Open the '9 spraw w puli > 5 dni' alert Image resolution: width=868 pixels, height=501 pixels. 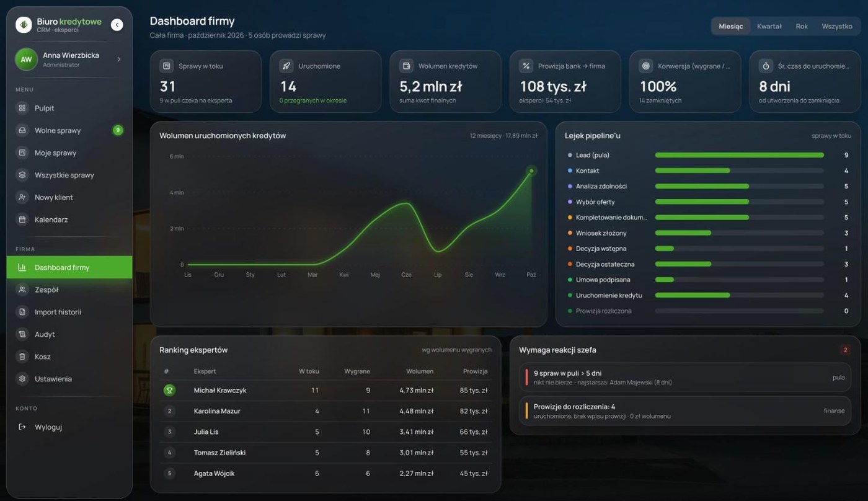(x=684, y=377)
